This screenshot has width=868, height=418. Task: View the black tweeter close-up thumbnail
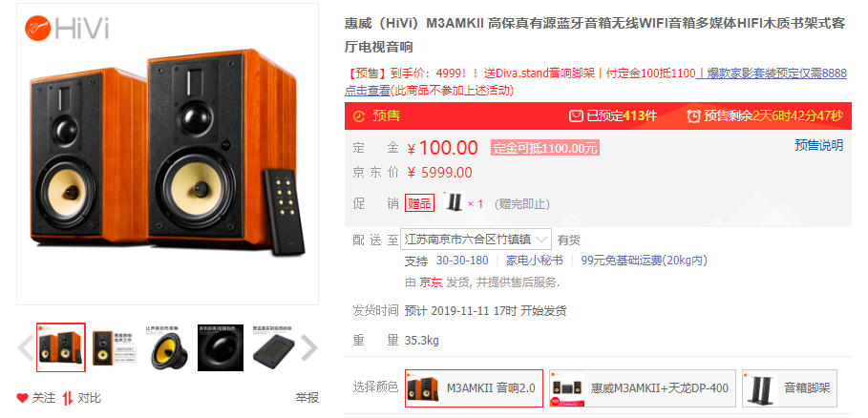tap(221, 347)
